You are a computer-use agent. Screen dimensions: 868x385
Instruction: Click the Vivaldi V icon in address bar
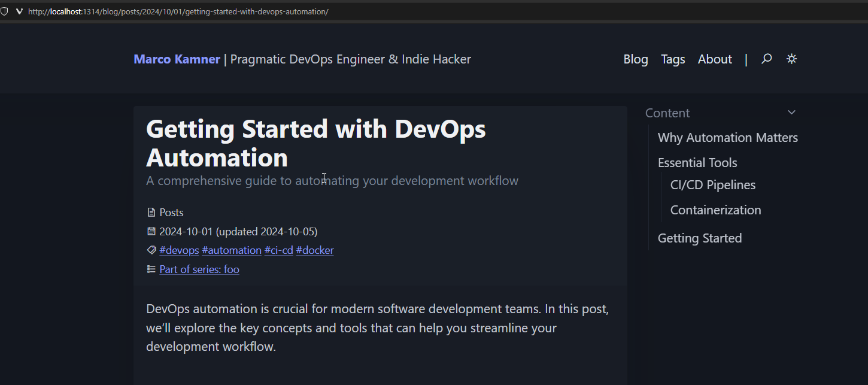(19, 11)
